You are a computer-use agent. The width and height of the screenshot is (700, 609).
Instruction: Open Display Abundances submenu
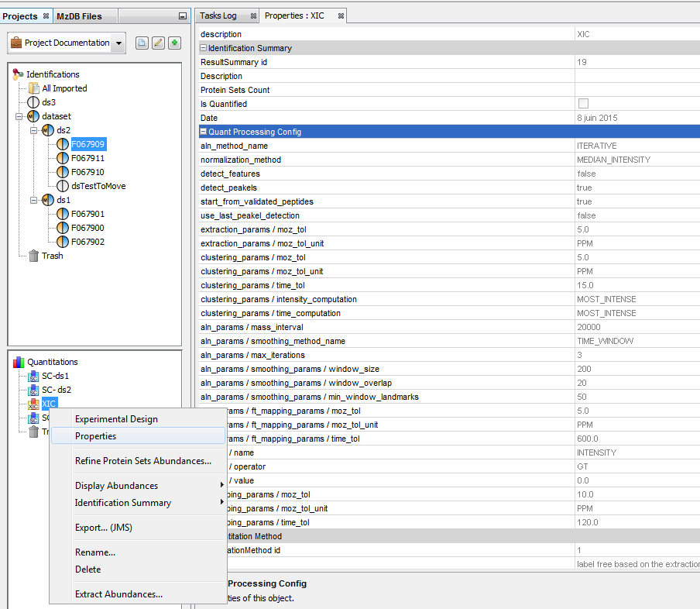pyautogui.click(x=116, y=486)
